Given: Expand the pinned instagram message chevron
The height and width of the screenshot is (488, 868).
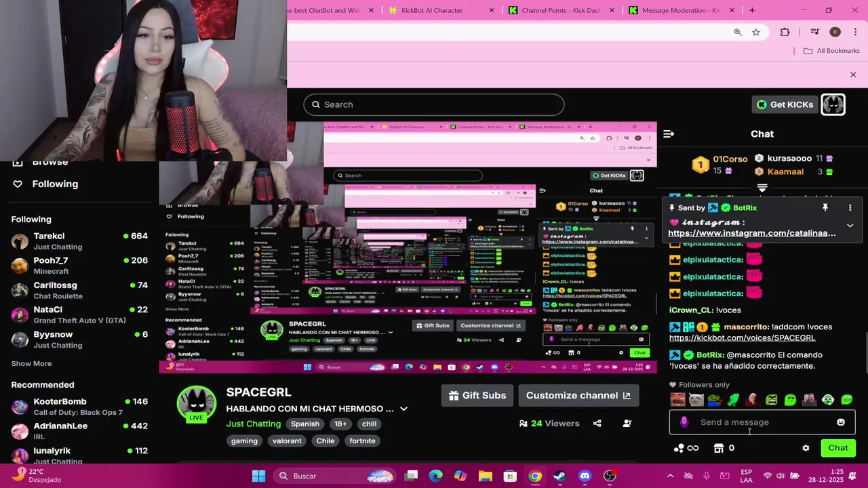Looking at the screenshot, I should 850,225.
